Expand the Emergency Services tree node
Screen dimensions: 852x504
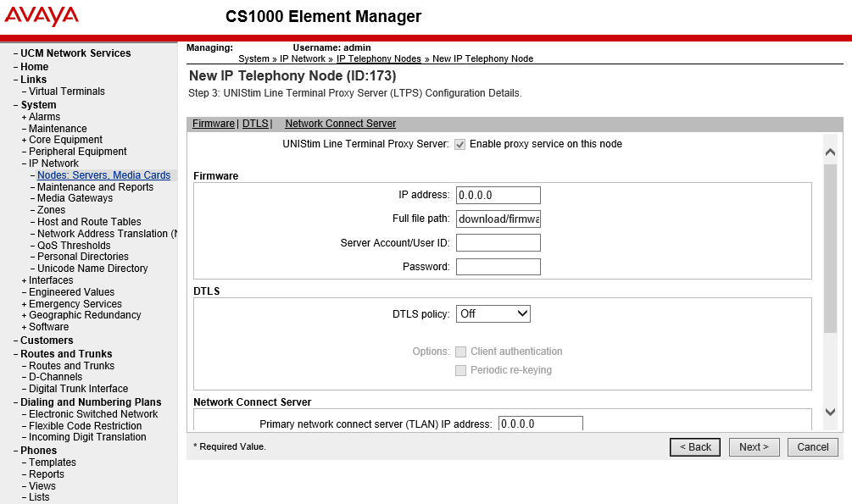(x=24, y=305)
